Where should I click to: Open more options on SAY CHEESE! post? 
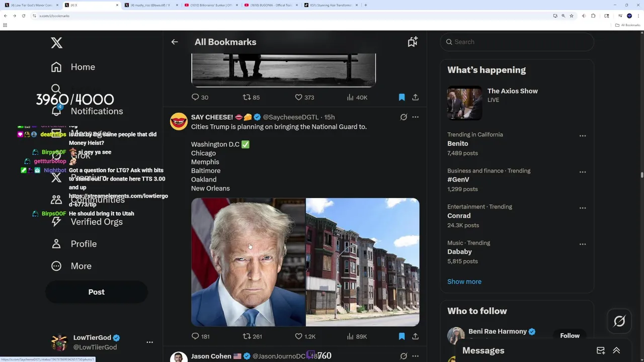click(x=416, y=117)
